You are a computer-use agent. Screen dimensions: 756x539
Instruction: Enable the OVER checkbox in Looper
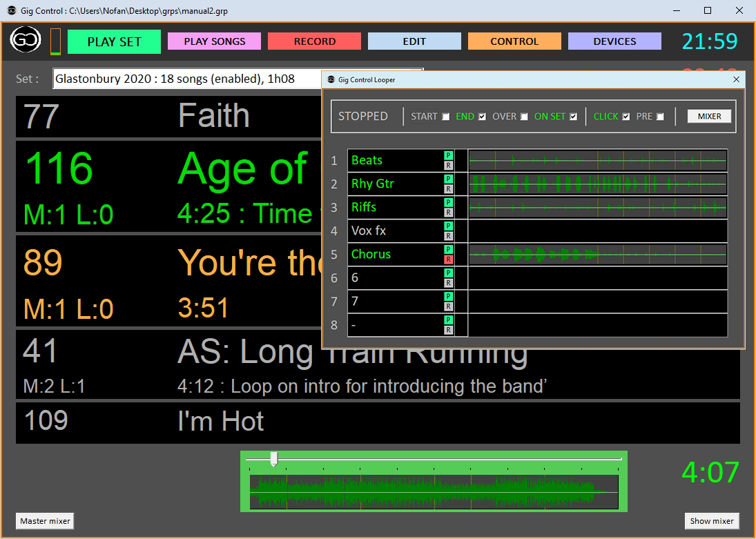pyautogui.click(x=524, y=117)
